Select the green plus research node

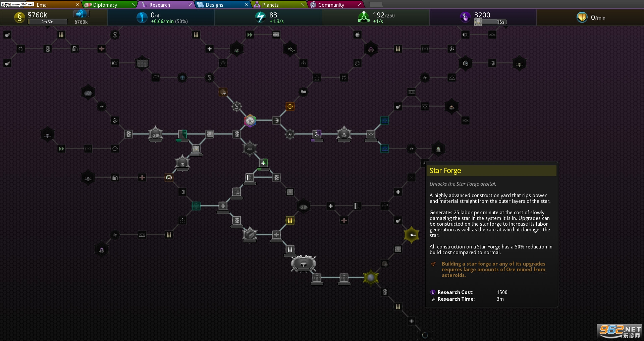coord(263,163)
